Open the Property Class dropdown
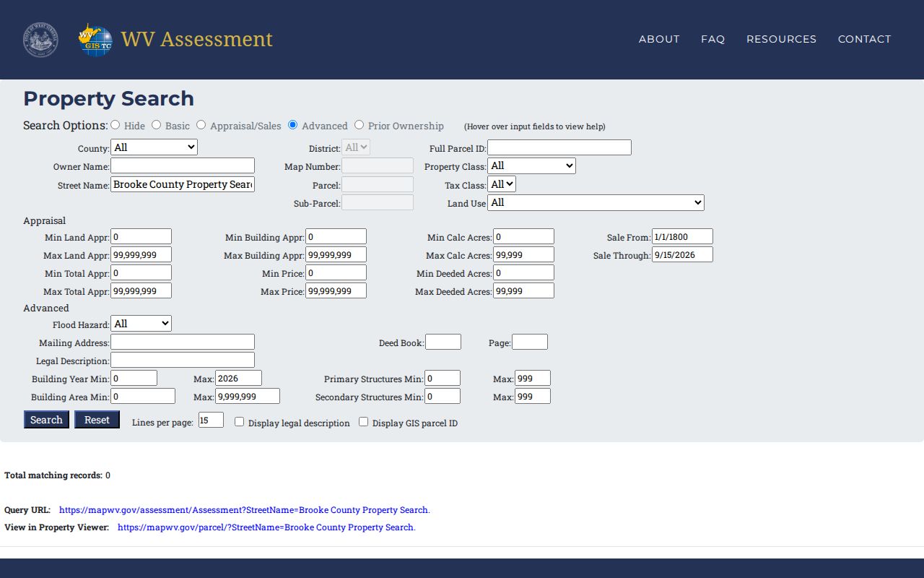This screenshot has height=578, width=924. click(x=531, y=166)
